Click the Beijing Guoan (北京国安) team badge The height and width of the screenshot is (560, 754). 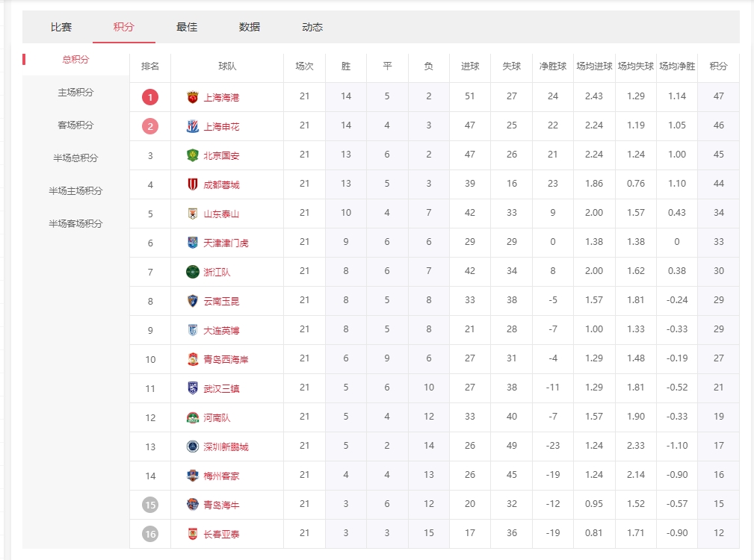click(x=193, y=155)
